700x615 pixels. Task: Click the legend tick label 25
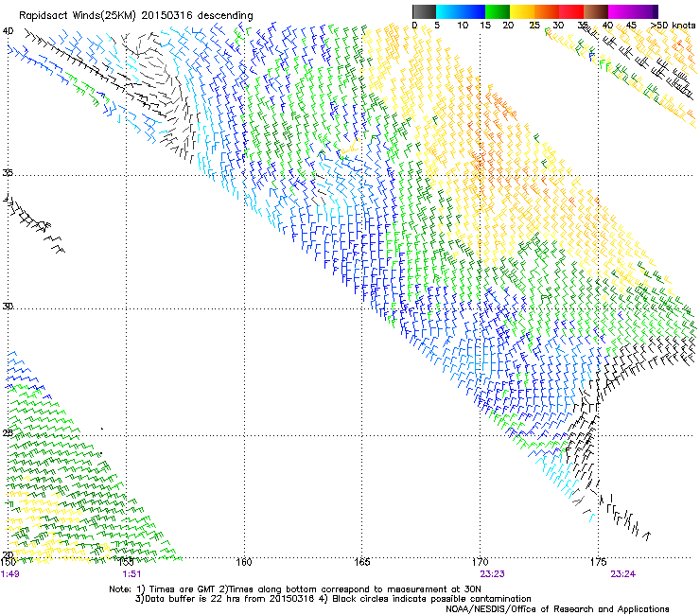[534, 26]
